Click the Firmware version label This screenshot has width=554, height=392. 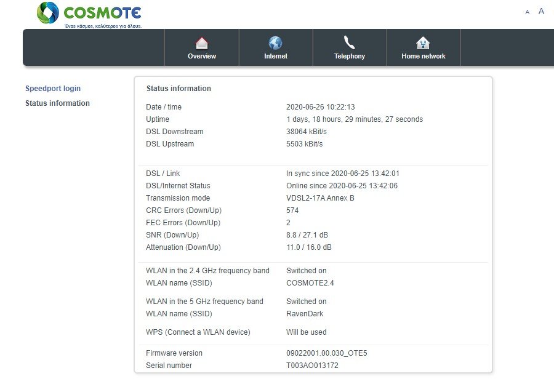pos(174,353)
